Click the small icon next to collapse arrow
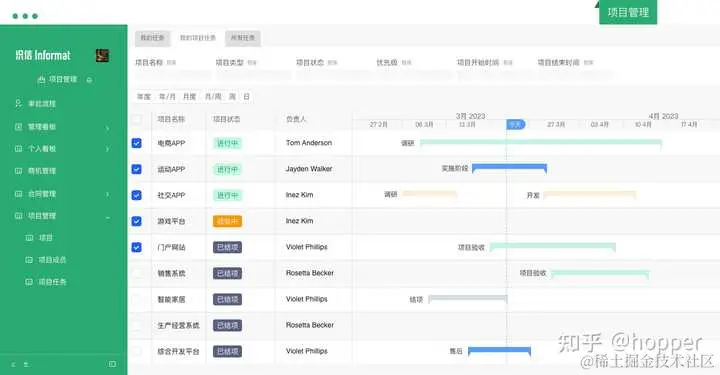The height and width of the screenshot is (375, 720). click(26, 364)
